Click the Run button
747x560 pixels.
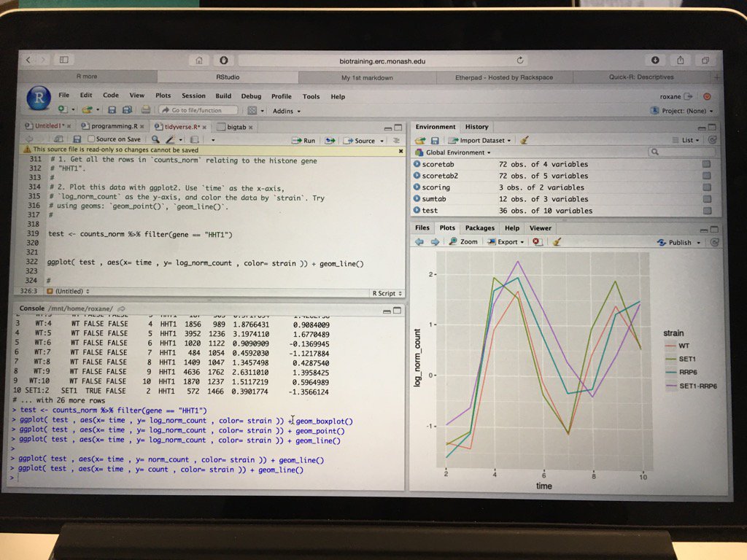click(x=304, y=141)
